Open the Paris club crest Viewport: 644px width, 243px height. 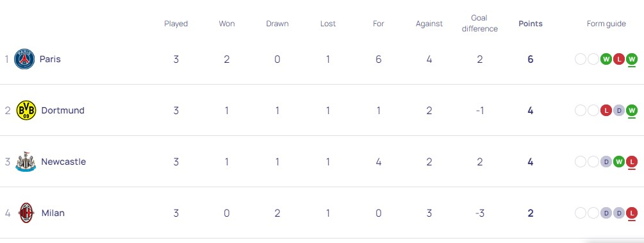(24, 59)
